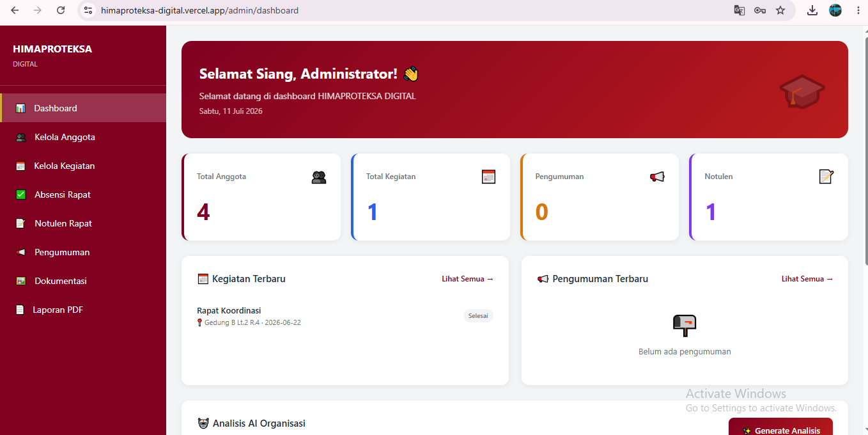The width and height of the screenshot is (868, 435).
Task: Navigate to Notulen Rapat
Action: 83,223
